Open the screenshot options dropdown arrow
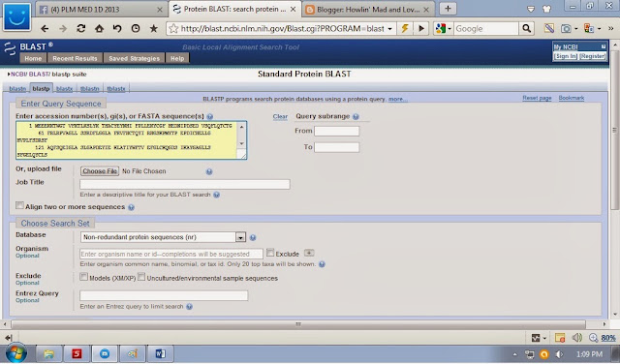 [x=575, y=29]
